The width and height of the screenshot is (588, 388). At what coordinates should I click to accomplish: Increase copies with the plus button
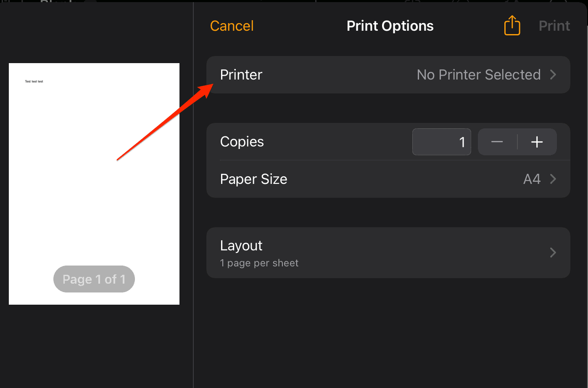pos(537,142)
